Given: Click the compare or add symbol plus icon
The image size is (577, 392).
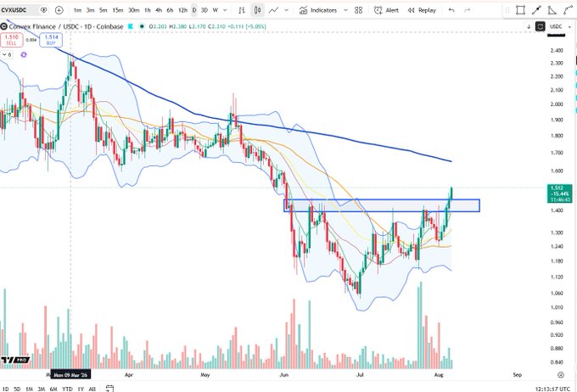Looking at the screenshot, I should pos(59,10).
